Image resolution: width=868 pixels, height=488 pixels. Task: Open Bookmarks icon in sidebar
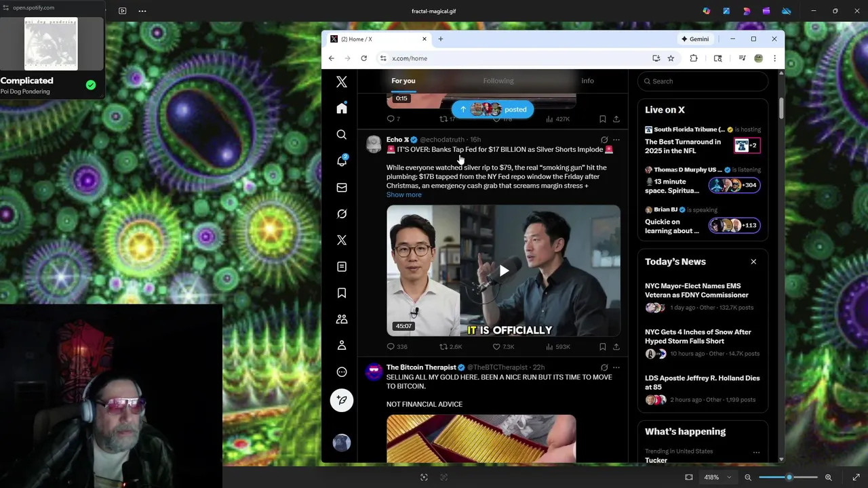tap(342, 293)
